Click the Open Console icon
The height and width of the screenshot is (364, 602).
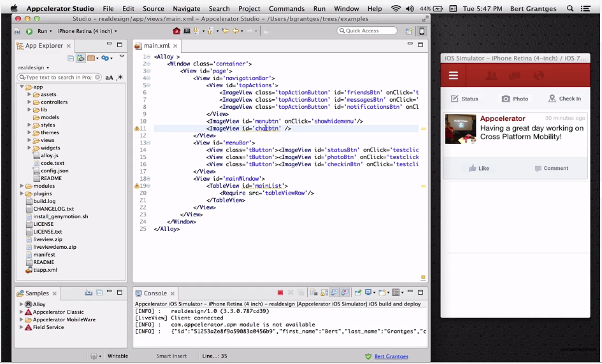coord(383,293)
